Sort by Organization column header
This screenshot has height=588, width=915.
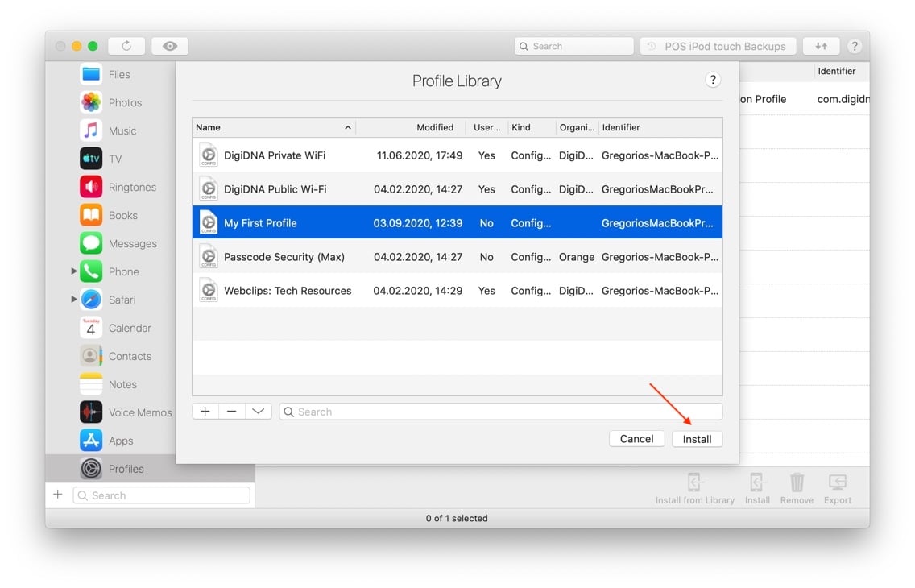point(577,127)
